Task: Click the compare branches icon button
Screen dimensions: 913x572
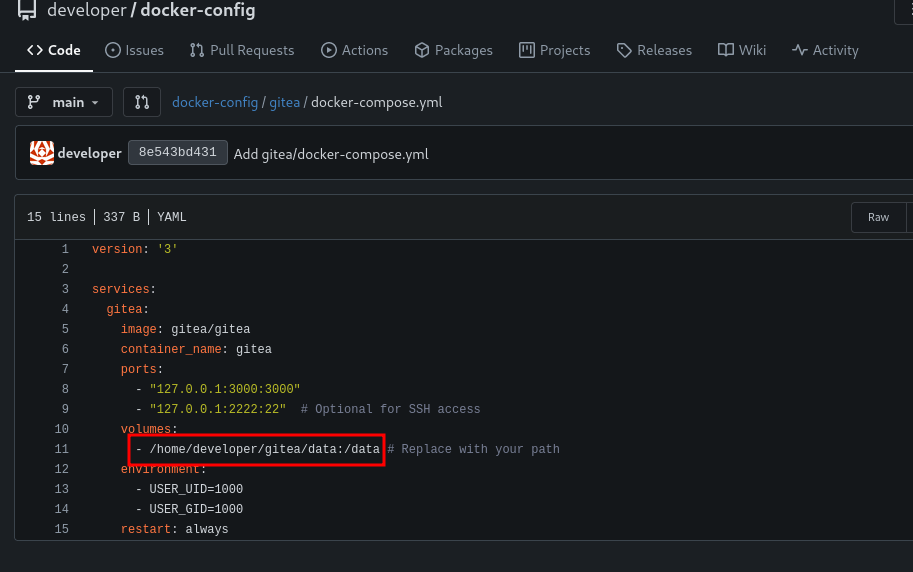Action: [x=141, y=102]
